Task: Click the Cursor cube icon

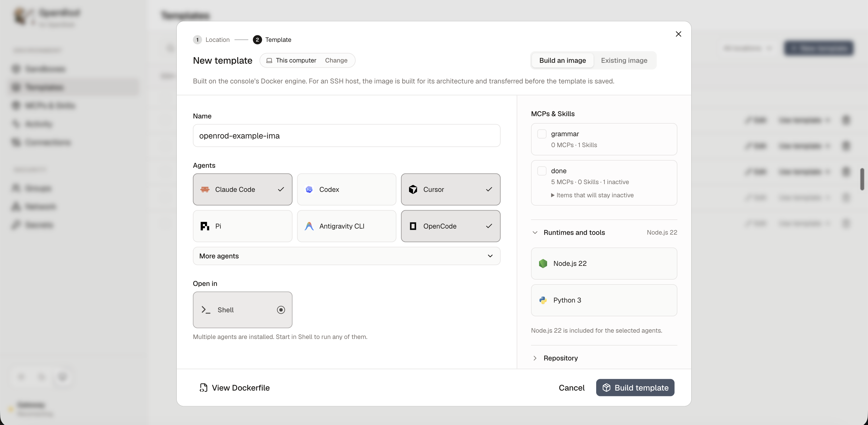Action: 413,190
